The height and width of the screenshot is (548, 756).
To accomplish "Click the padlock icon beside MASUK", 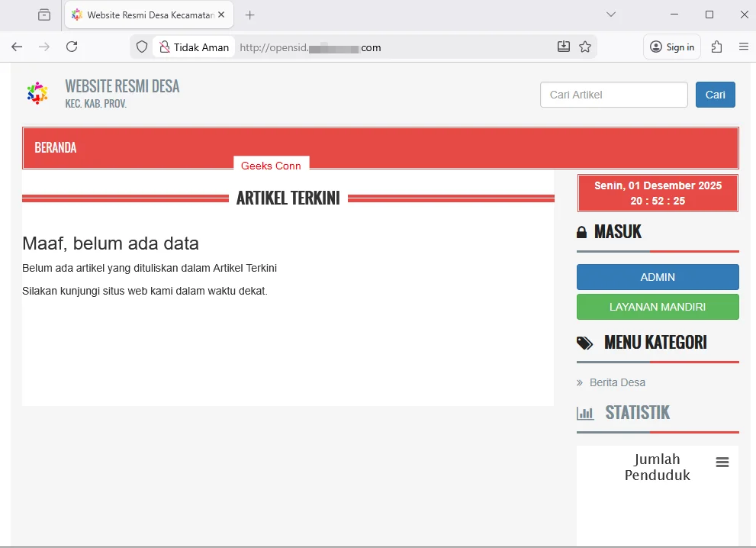I will pos(583,231).
